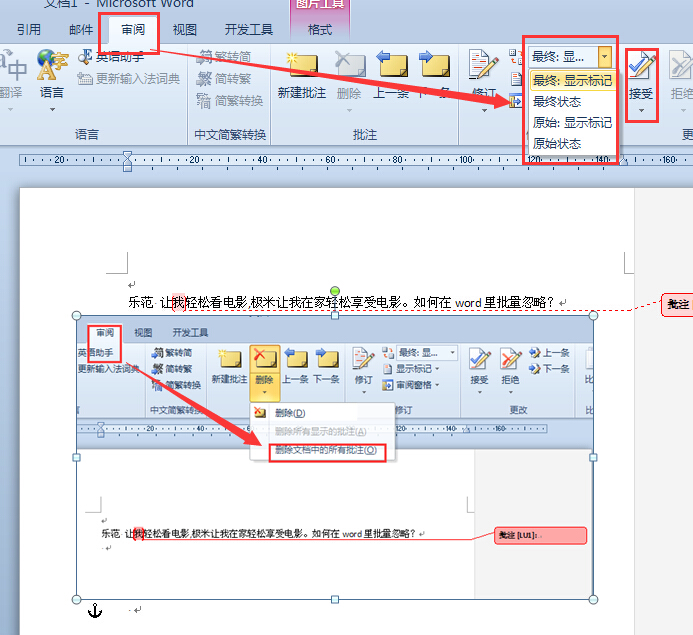Viewport: 693px width, 635px height.
Task: Click the 翻译 translate button
Action: tap(11, 80)
